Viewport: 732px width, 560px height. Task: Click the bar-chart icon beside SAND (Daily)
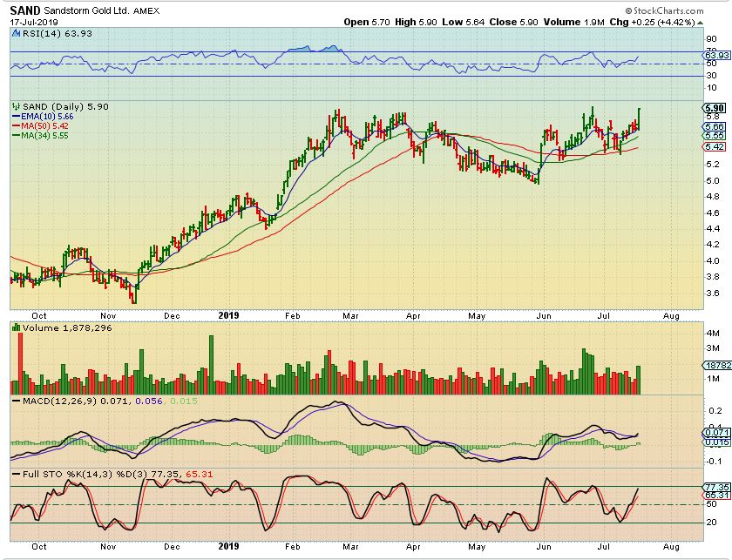pyautogui.click(x=17, y=107)
